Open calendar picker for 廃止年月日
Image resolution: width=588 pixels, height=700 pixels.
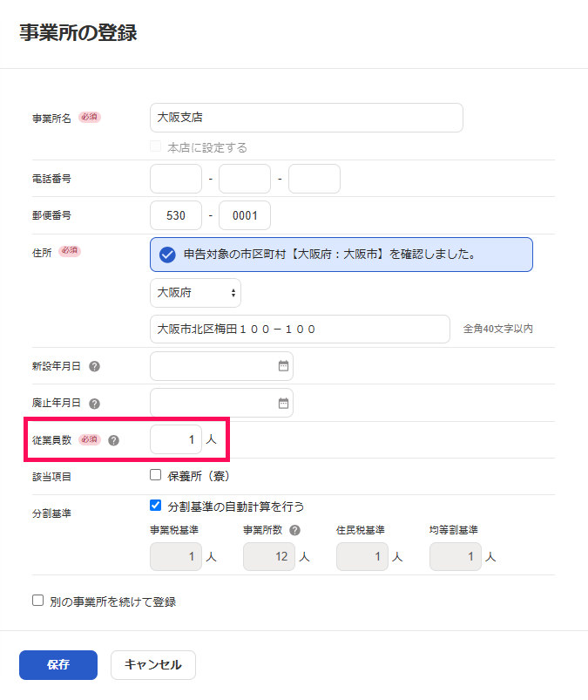[x=283, y=403]
